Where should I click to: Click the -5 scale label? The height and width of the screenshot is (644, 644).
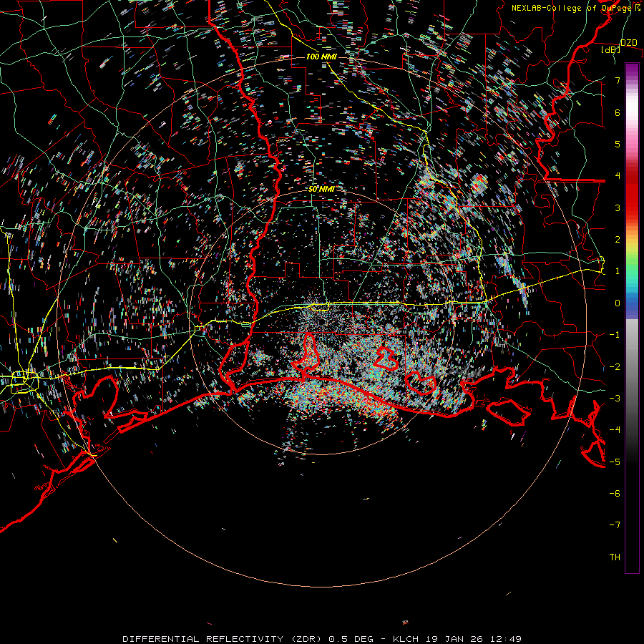(615, 462)
